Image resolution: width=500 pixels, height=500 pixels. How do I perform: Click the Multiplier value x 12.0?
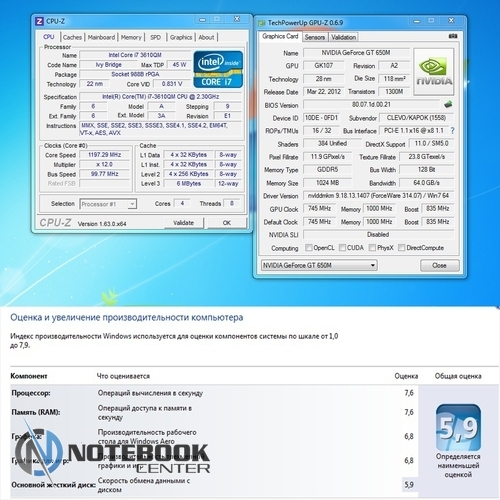pos(104,164)
